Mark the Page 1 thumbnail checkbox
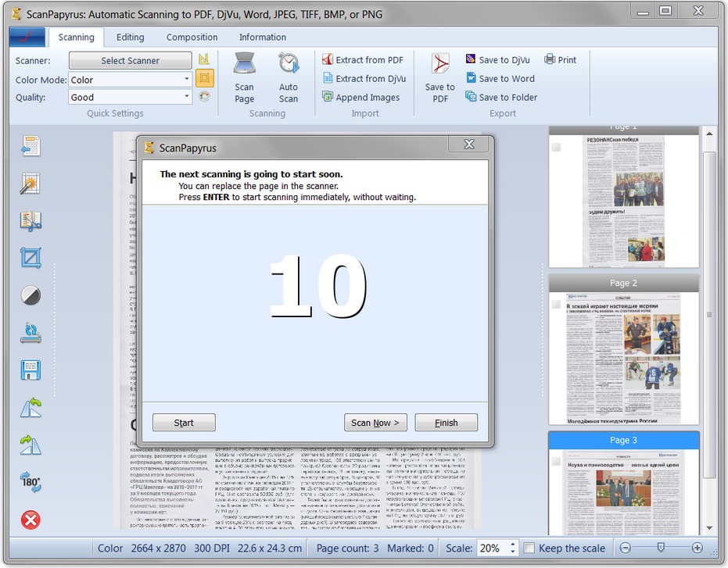The height and width of the screenshot is (568, 728). 556,147
